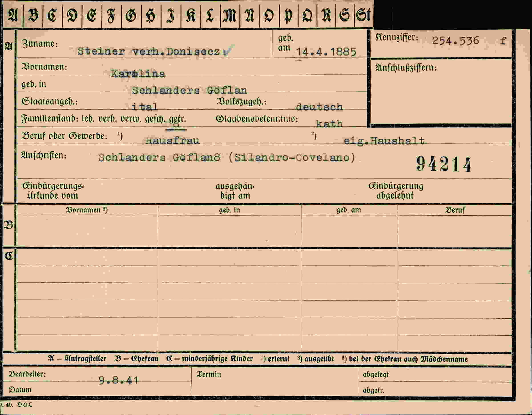
Task: Select the letter 'f' beside Kennziffer
Action: pos(503,40)
